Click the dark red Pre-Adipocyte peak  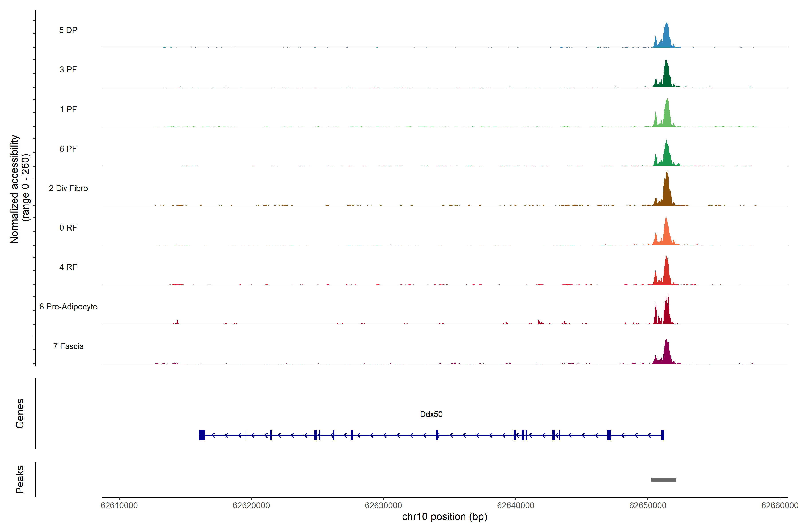coord(667,314)
